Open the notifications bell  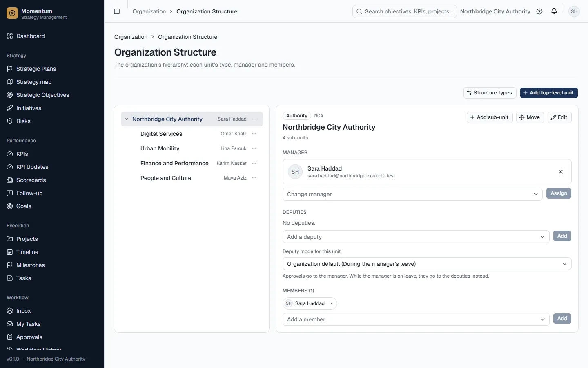click(x=554, y=11)
